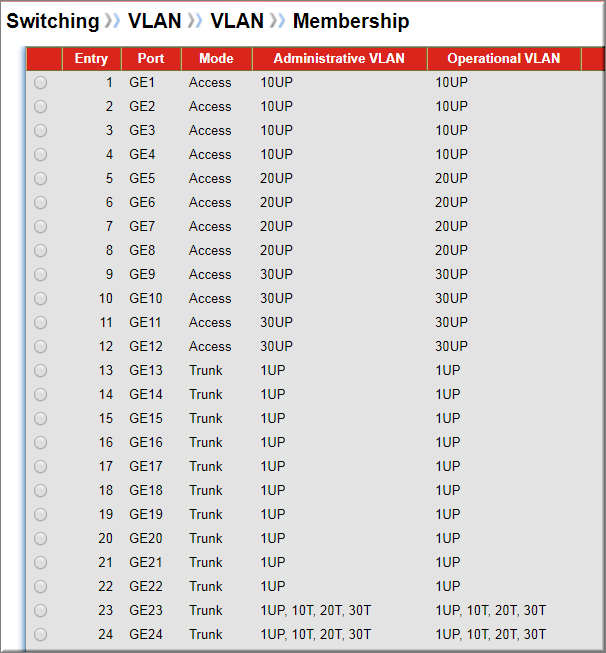Pick the radio button for GE23

40,611
